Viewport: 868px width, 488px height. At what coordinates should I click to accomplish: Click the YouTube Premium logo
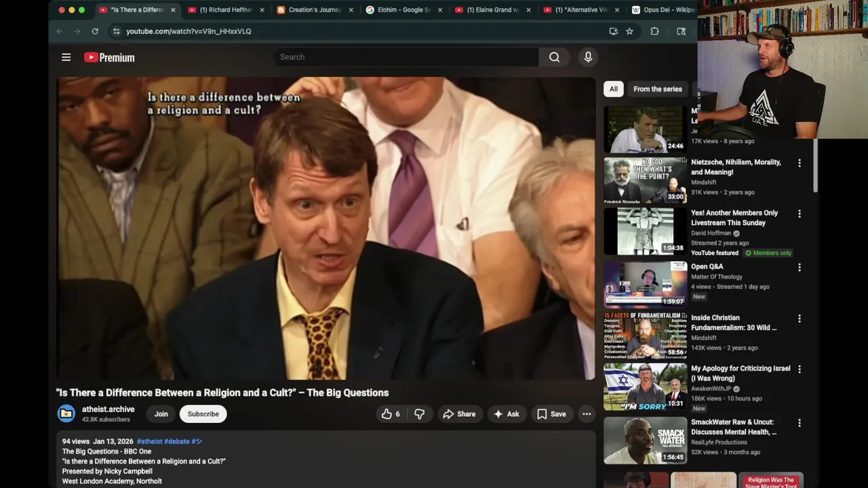tap(109, 58)
